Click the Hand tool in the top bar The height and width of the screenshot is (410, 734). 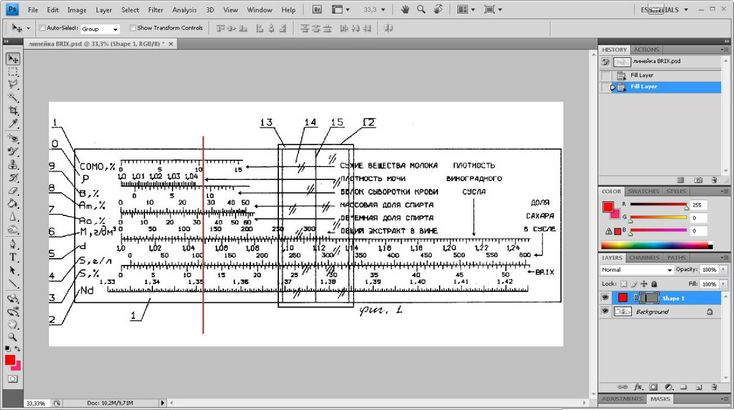pyautogui.click(x=406, y=9)
